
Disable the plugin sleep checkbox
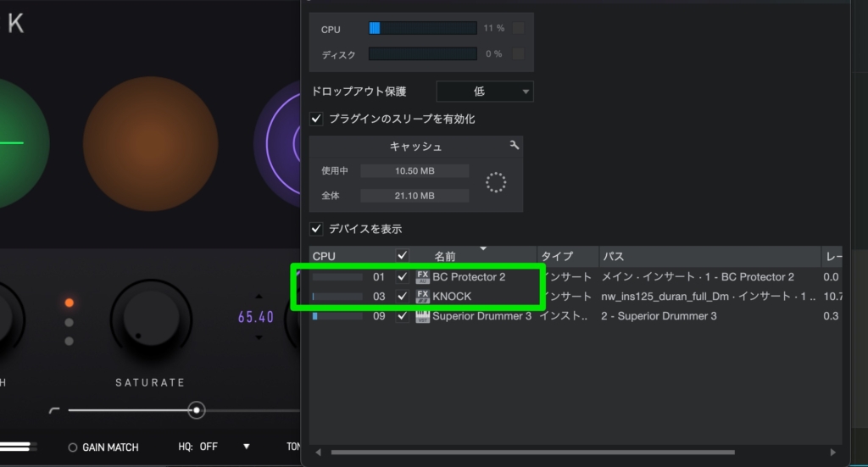317,119
